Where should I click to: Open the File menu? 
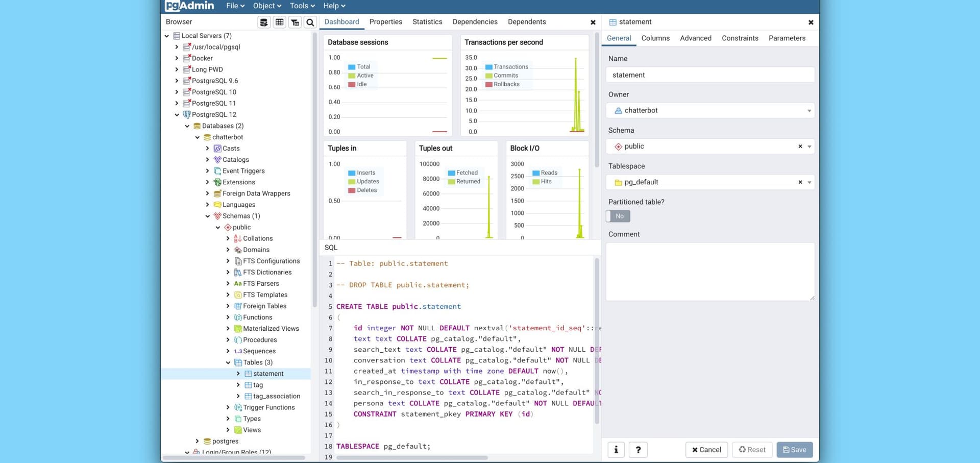tap(235, 6)
